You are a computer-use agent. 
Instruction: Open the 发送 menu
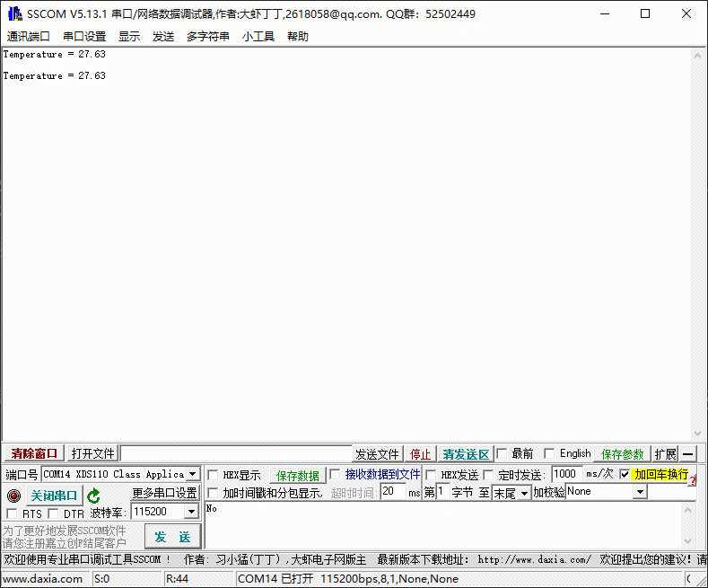pyautogui.click(x=163, y=36)
